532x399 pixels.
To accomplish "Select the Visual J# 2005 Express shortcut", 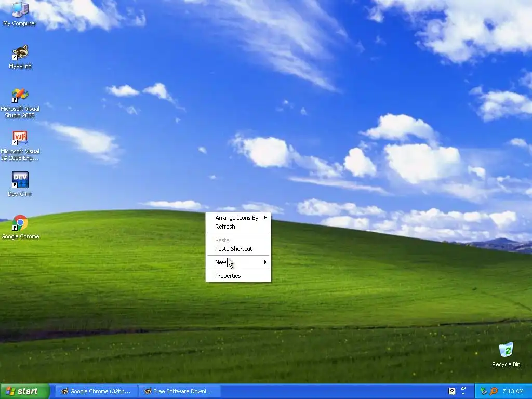I will pyautogui.click(x=20, y=145).
